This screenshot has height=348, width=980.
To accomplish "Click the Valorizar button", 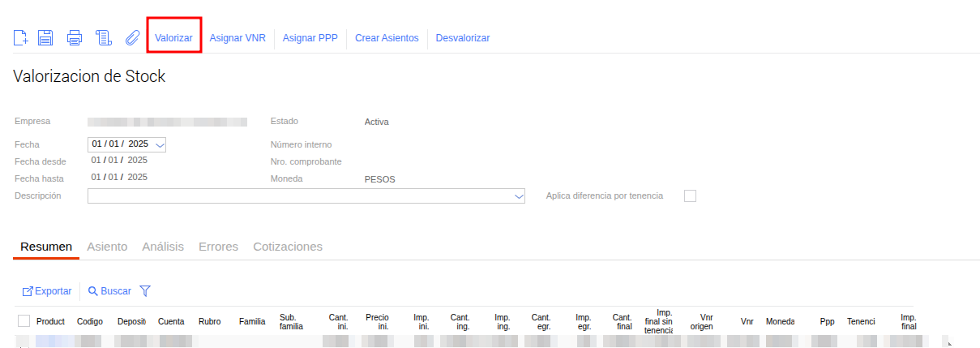I will coord(173,38).
